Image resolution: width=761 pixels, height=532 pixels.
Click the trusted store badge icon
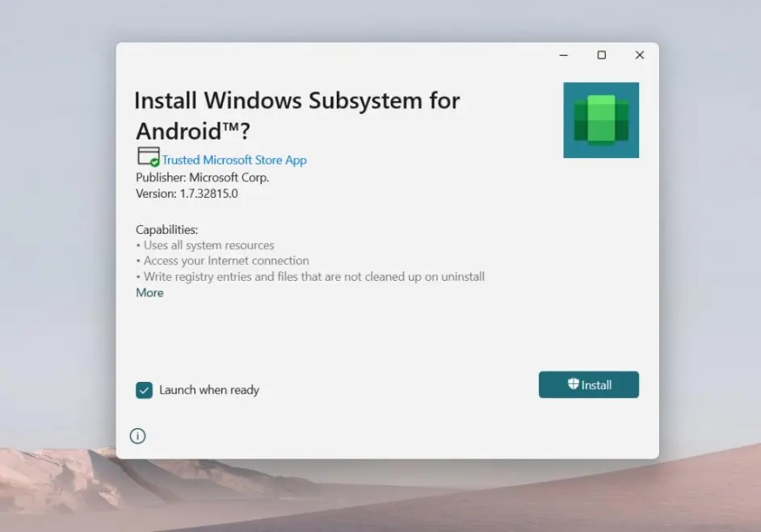click(146, 155)
